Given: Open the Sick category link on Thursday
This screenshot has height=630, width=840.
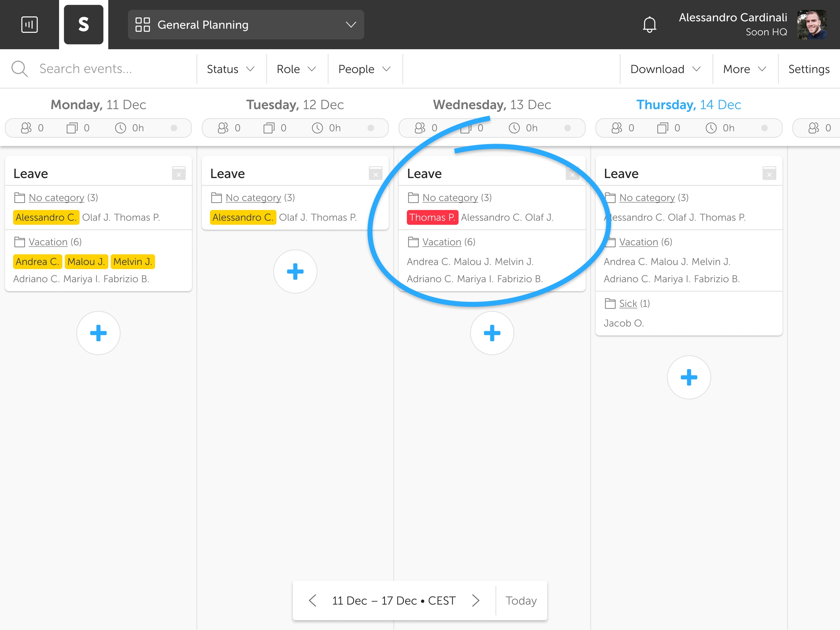Looking at the screenshot, I should coord(628,303).
